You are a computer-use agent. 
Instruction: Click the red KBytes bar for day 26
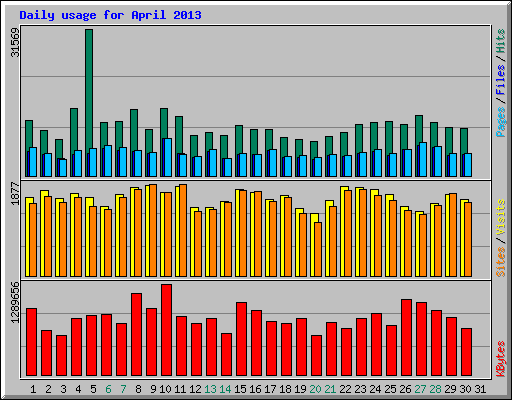406,338
